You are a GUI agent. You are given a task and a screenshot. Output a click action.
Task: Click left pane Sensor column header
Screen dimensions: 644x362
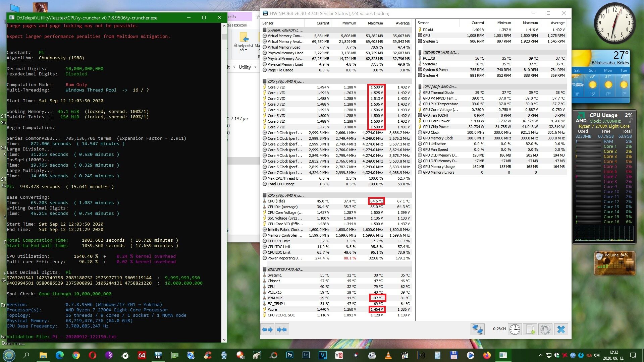283,23
